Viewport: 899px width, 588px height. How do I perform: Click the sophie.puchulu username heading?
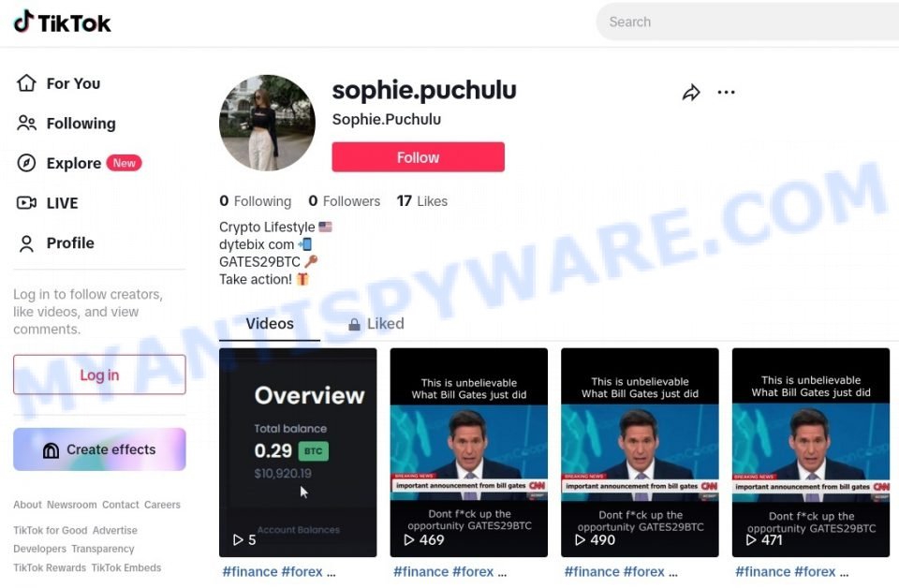pos(424,91)
